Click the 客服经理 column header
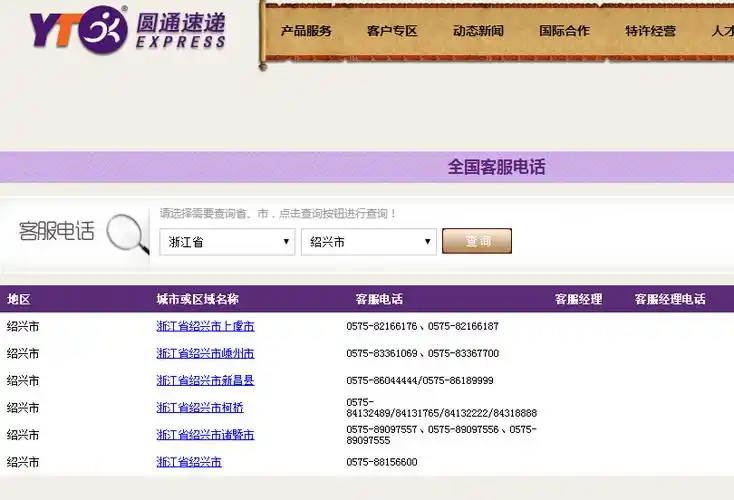This screenshot has width=734, height=500. click(579, 299)
